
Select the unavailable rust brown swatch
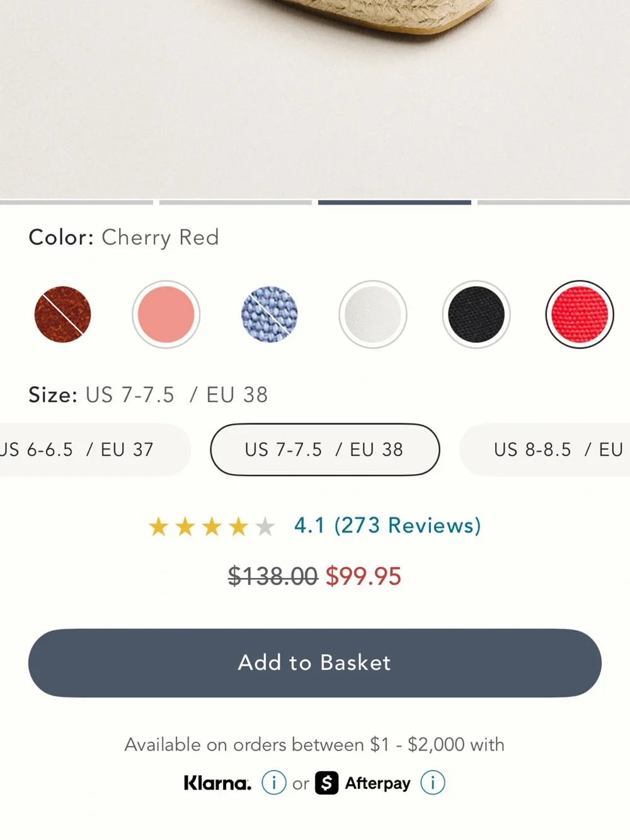pyautogui.click(x=62, y=314)
